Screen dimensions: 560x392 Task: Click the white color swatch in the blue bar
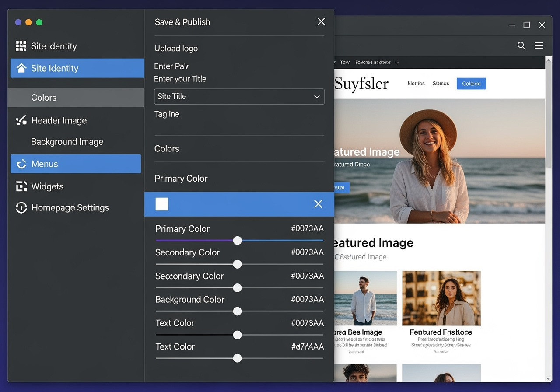tap(162, 204)
